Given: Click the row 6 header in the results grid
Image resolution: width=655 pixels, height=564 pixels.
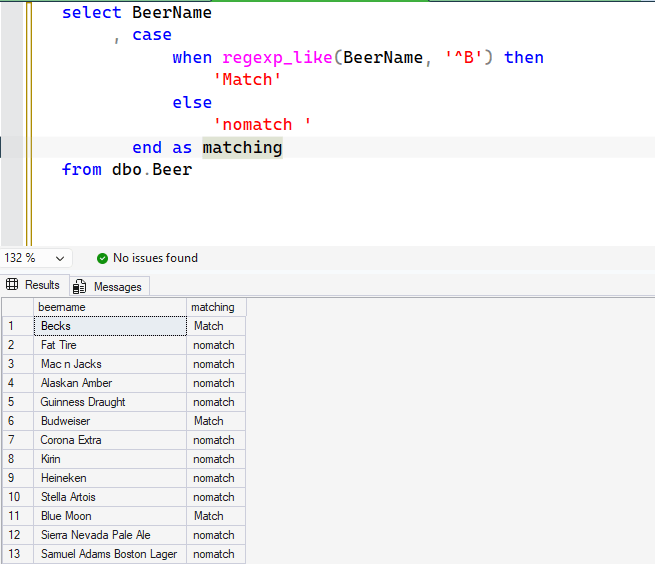Looking at the screenshot, I should [x=18, y=421].
